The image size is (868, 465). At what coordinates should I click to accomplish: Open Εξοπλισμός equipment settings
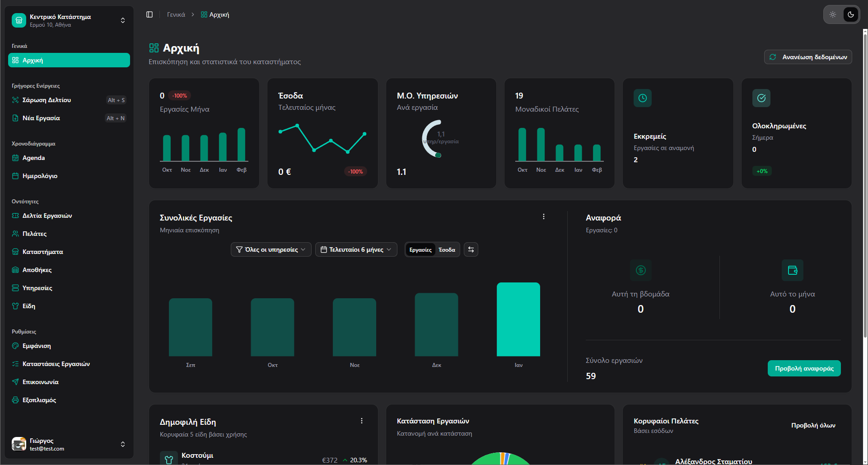(69, 400)
